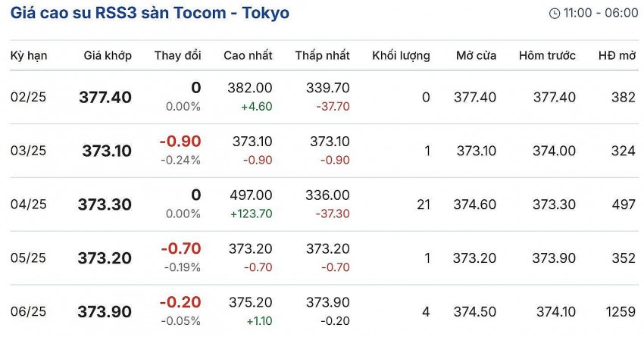
Task: Select the 02/25 contract row
Action: click(x=29, y=97)
